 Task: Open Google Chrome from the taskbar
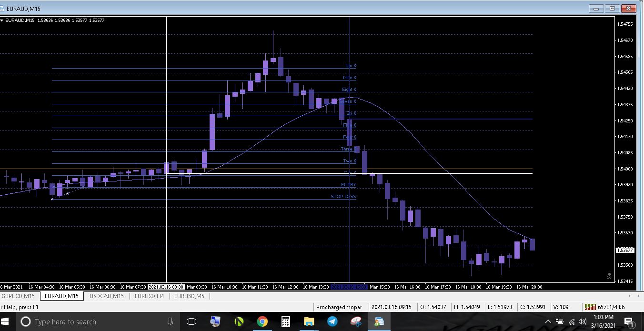pos(262,322)
